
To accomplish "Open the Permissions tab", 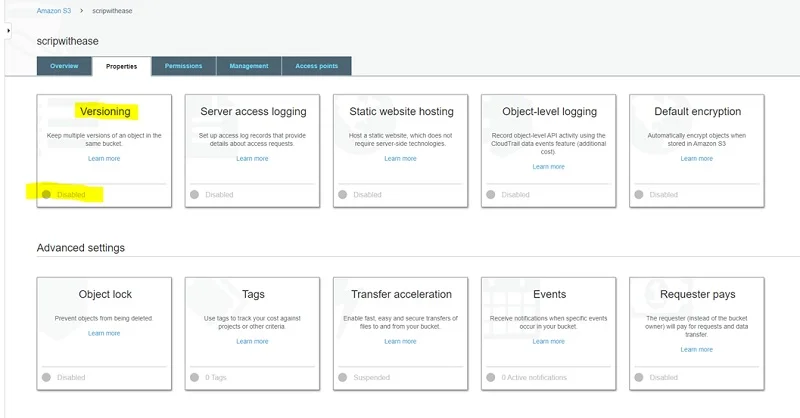I will tap(184, 66).
